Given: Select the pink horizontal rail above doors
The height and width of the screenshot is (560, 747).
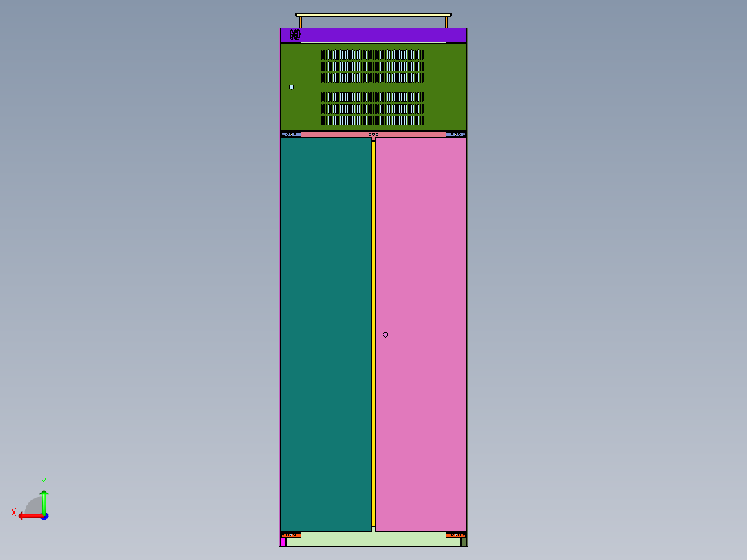Looking at the screenshot, I should (373, 134).
